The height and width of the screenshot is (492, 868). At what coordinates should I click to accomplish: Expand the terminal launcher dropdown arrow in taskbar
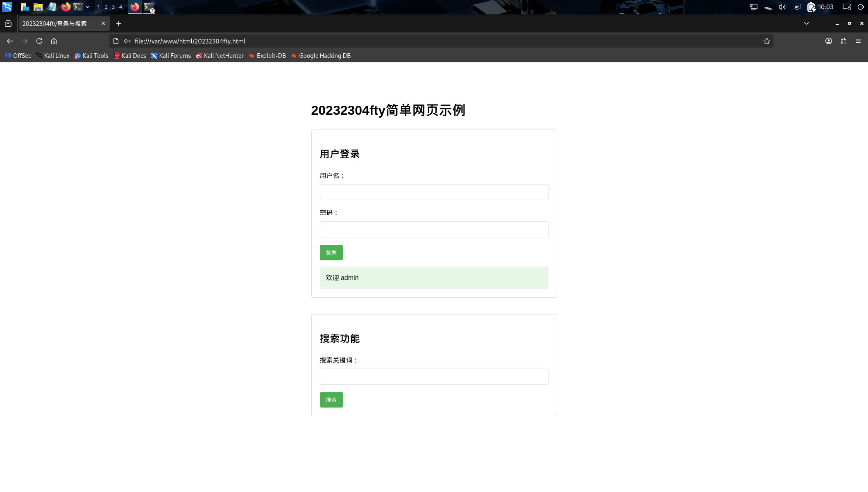[88, 7]
